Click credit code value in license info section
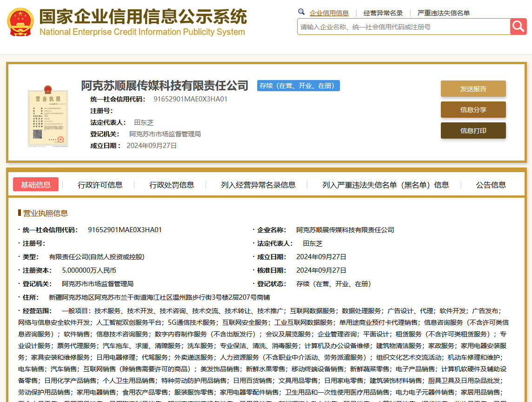This screenshot has width=532, height=402. [x=125, y=230]
